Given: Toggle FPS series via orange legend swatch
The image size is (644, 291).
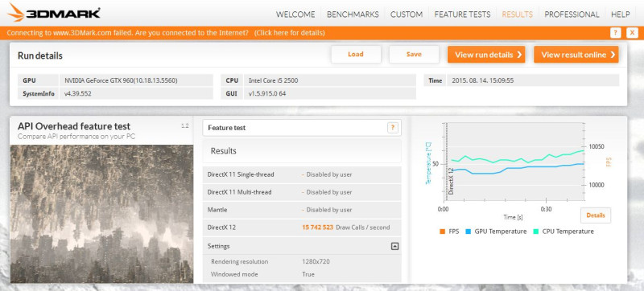Looking at the screenshot, I should pos(442,232).
